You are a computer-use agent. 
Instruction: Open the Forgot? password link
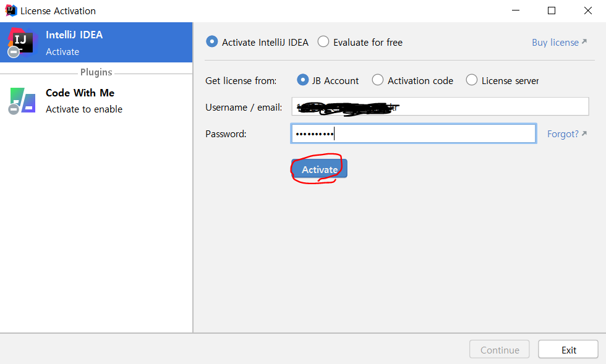(567, 133)
